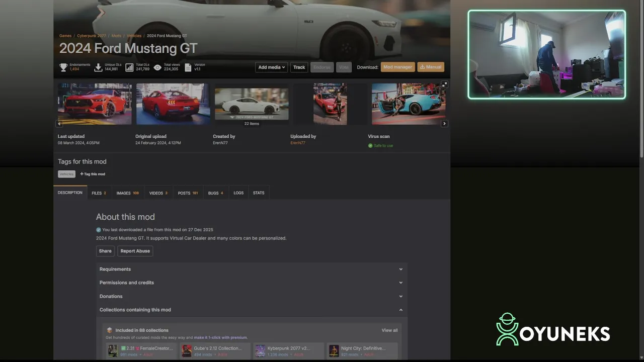Click View all collections link
This screenshot has height=362, width=644.
(x=389, y=330)
